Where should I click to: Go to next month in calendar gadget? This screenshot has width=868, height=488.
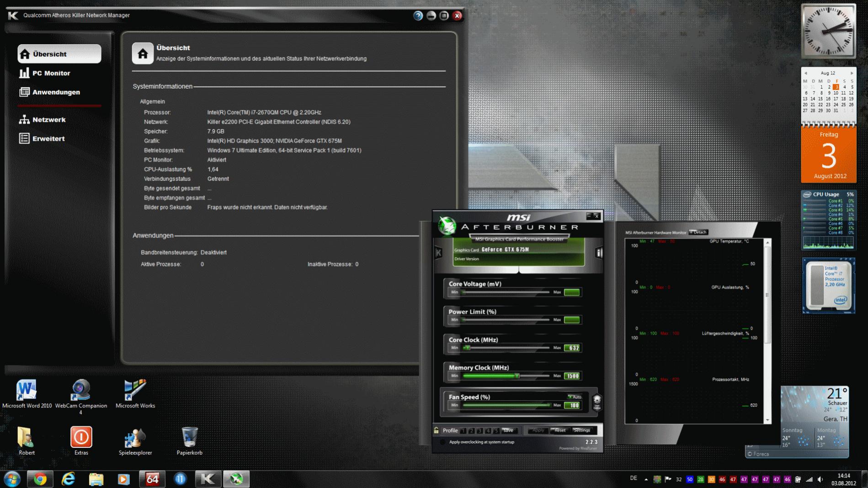852,73
